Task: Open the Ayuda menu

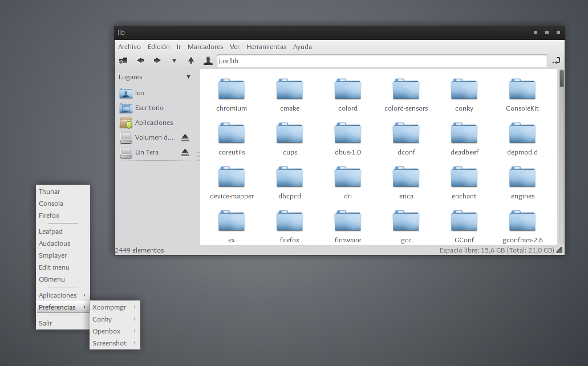Action: pos(302,47)
